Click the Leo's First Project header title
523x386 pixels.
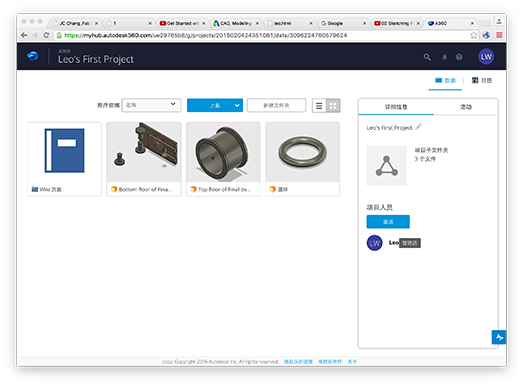[96, 59]
